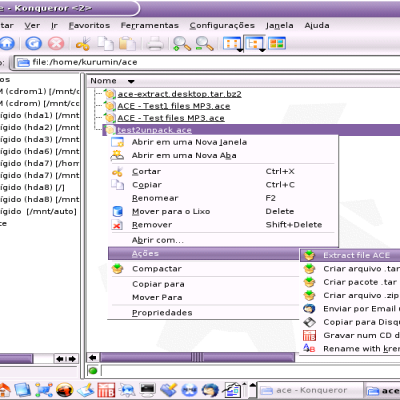Select sidebar entry (cdrom1) [/mnt

pos(39,92)
